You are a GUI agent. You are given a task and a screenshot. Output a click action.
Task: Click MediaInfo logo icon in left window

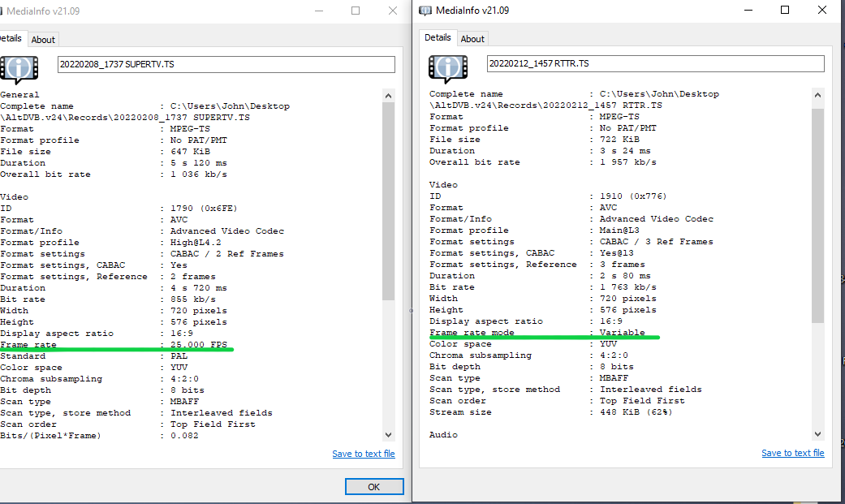click(x=19, y=70)
